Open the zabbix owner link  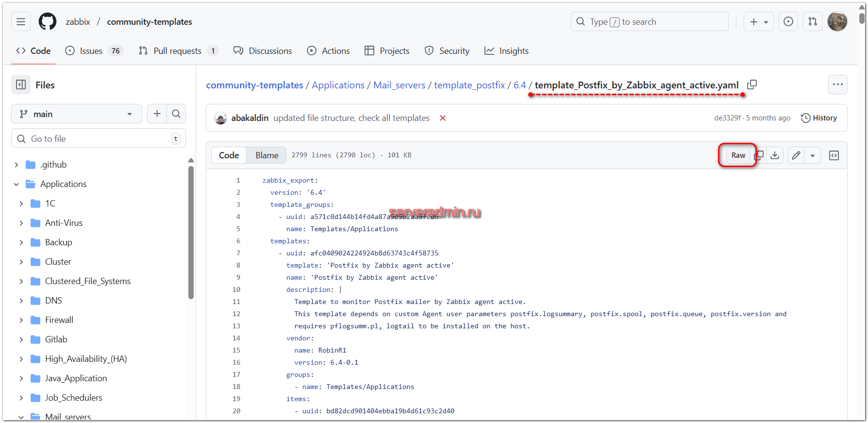coord(78,22)
